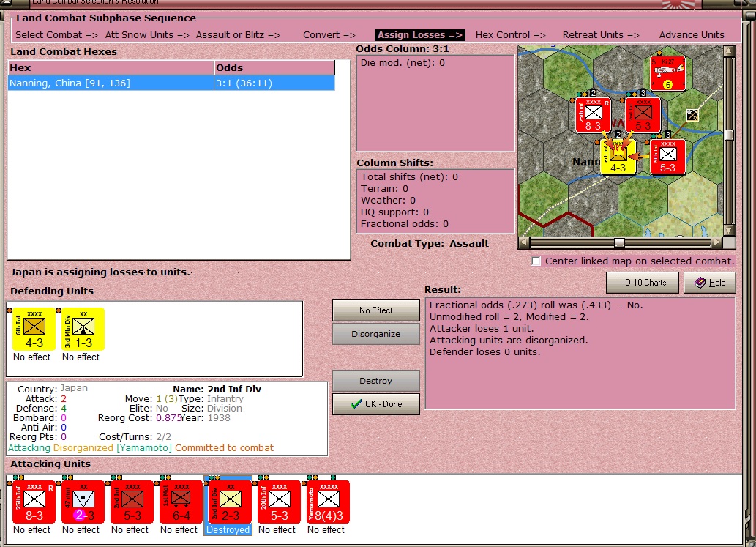Viewport: 756px width, 547px height.
Task: Click the Assault or Blitz subphase label
Action: tap(238, 34)
